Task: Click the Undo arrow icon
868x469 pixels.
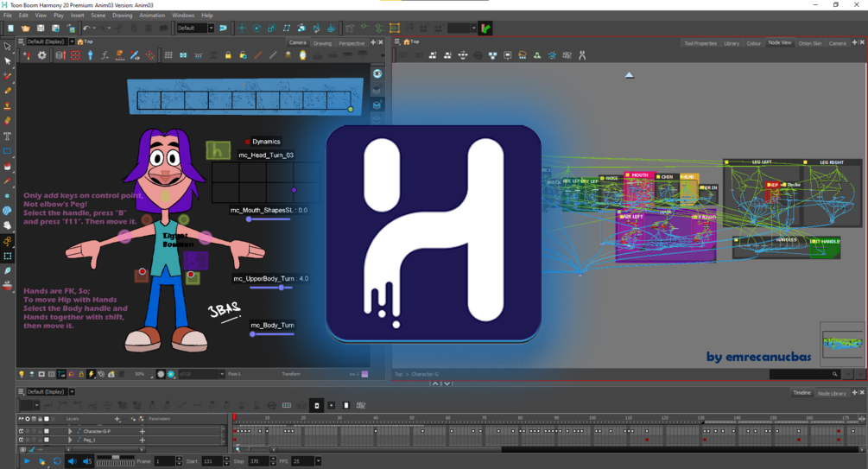Action: click(86, 29)
